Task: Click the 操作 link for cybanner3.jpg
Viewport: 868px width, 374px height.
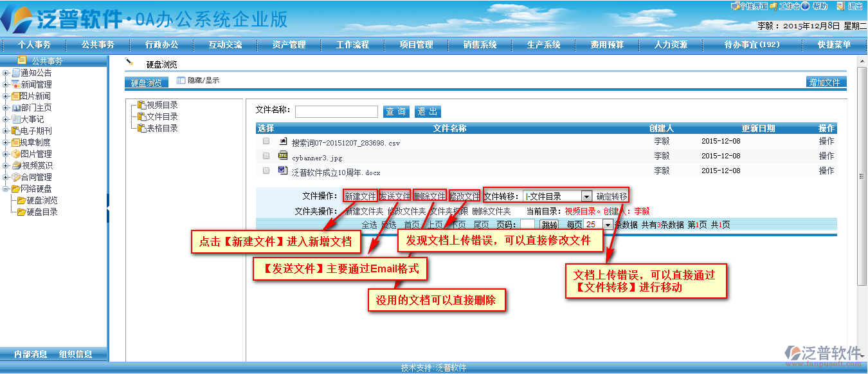Action: pyautogui.click(x=826, y=156)
